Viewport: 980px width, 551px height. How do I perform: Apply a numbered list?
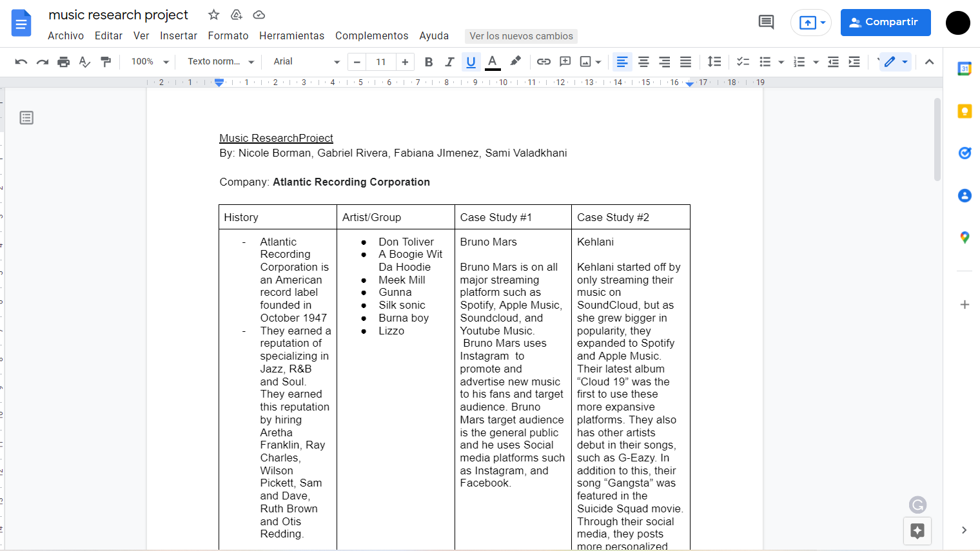(x=799, y=62)
